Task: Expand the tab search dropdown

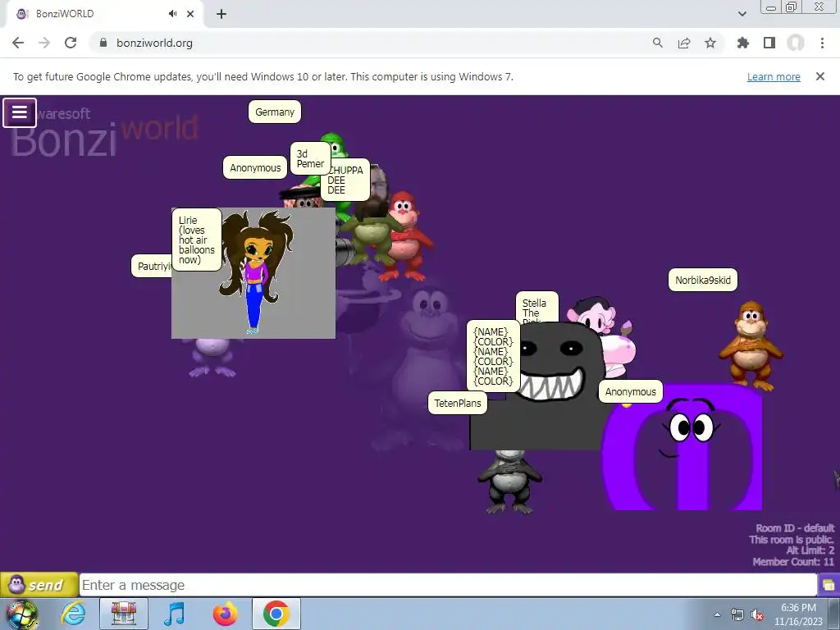Action: (x=742, y=14)
